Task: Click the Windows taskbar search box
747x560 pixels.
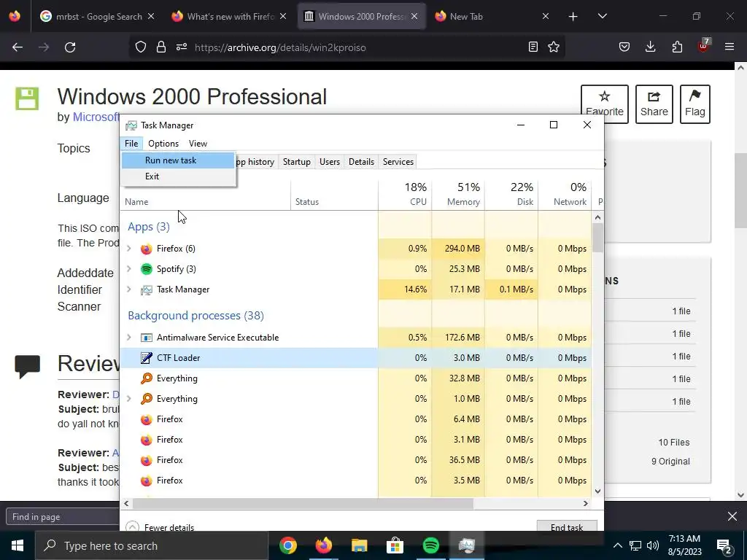Action: coord(152,545)
